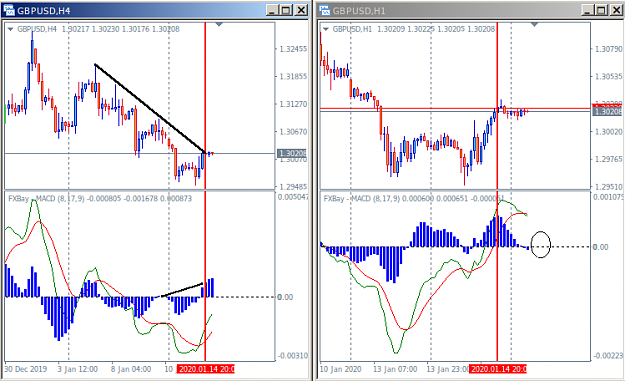Click the H1 current price label 1.30208
Viewport: 625px width, 381px height.
[x=607, y=112]
